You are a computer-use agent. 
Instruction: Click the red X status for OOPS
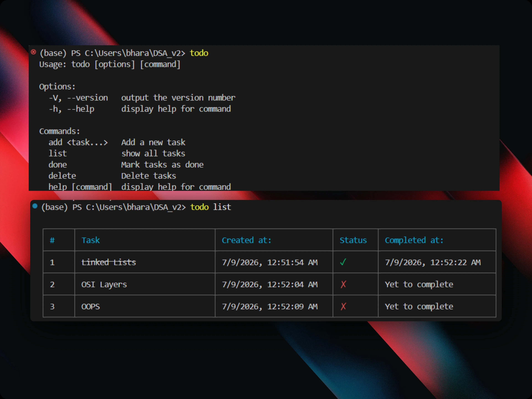[343, 306]
